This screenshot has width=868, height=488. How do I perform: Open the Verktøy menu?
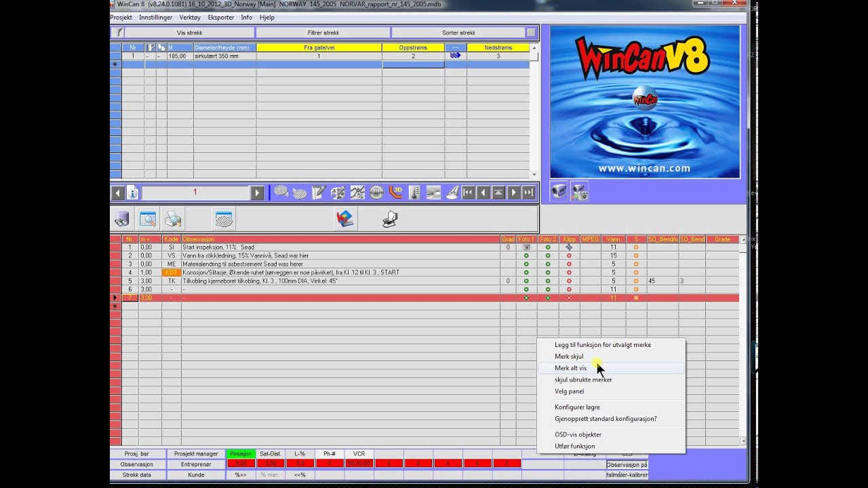point(190,17)
